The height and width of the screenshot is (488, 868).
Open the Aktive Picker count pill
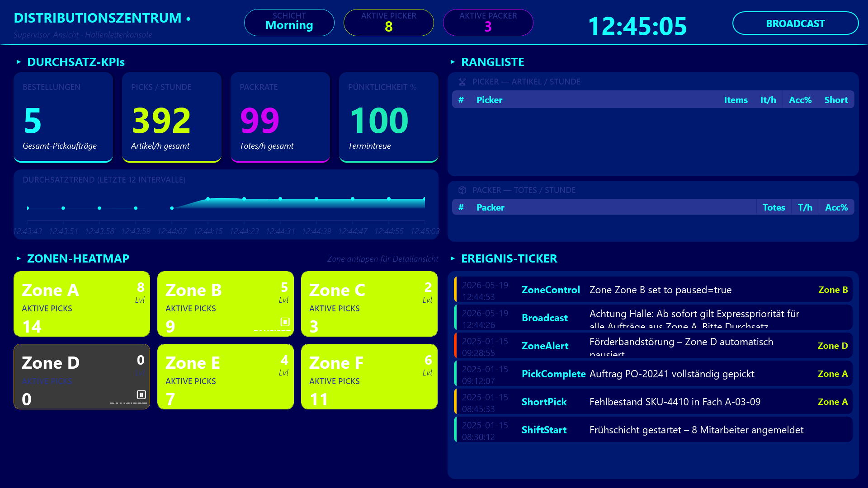pos(389,23)
